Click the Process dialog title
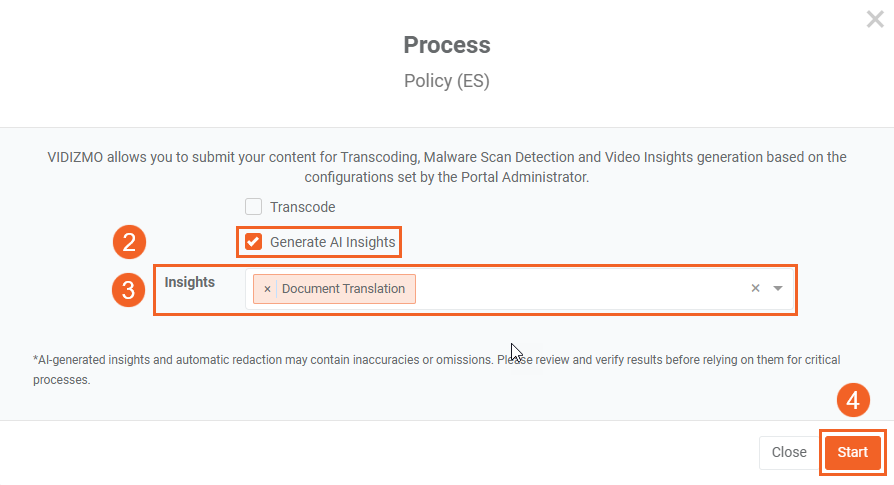 point(447,45)
